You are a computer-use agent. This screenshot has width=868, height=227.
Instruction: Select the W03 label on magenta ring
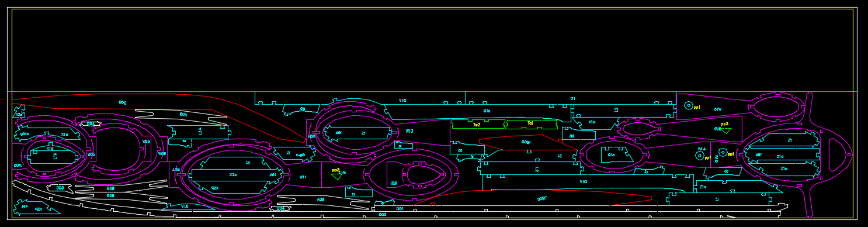coord(147,141)
